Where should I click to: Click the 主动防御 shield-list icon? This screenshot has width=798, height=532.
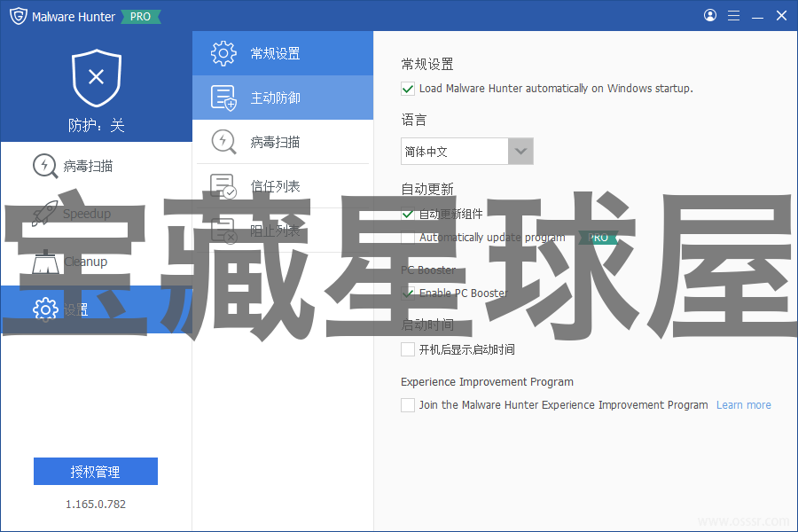click(x=223, y=98)
